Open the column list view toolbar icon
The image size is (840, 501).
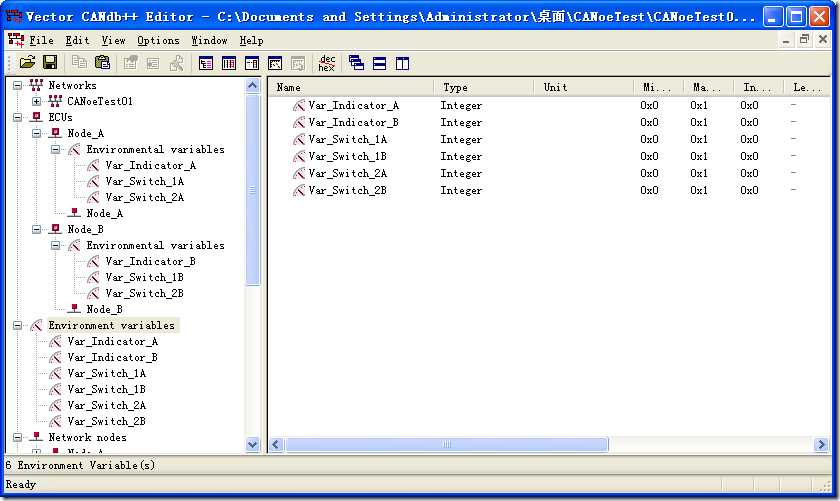(x=229, y=64)
